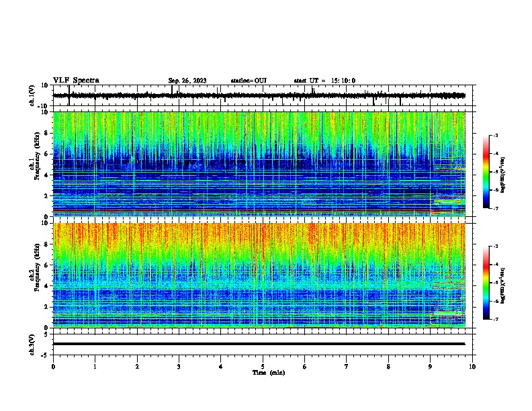
Task: Click the "start UT = 15:10:0" header text
Action: click(324, 81)
